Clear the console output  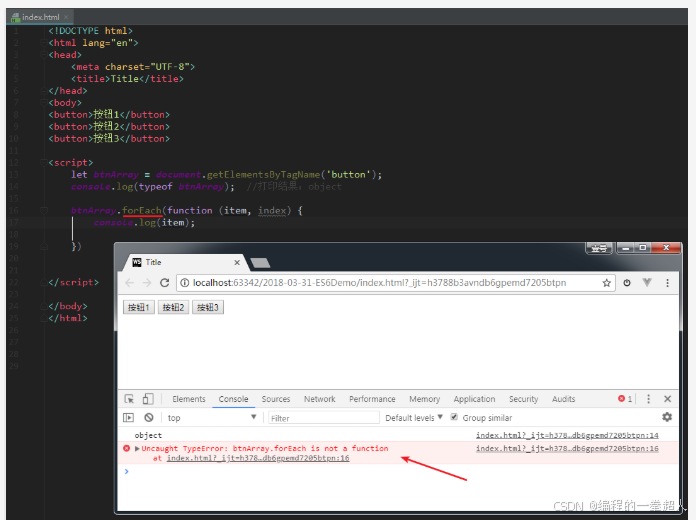149,417
